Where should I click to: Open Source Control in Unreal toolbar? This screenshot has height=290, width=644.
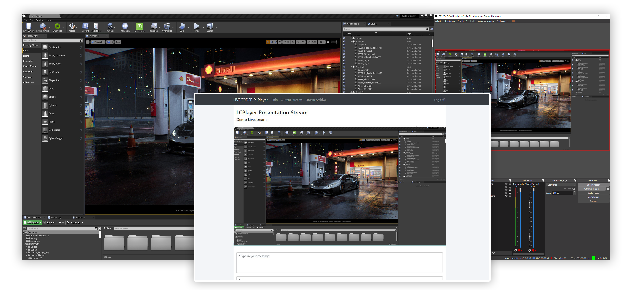(x=42, y=28)
